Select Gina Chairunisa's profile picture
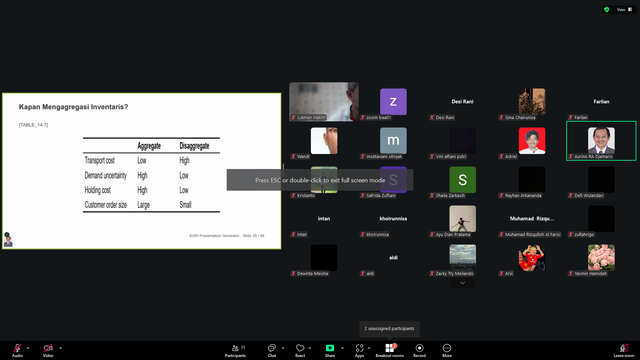The width and height of the screenshot is (640, 360). (532, 102)
